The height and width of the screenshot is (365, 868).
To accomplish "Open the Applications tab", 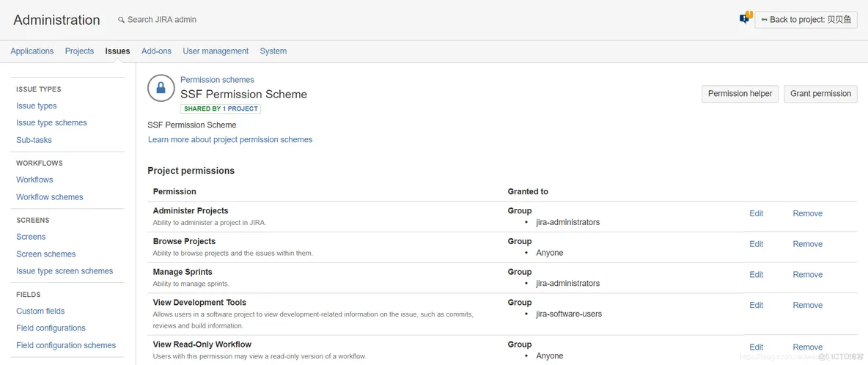I will point(32,51).
